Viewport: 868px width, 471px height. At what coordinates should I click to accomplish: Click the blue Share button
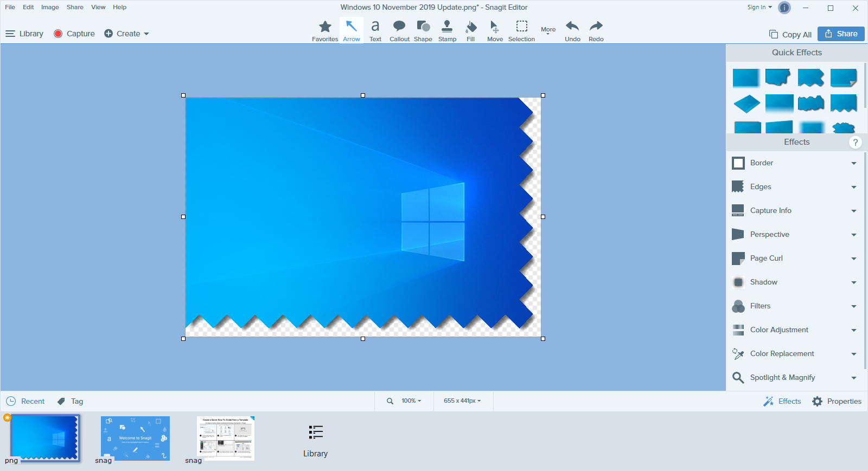(x=841, y=34)
